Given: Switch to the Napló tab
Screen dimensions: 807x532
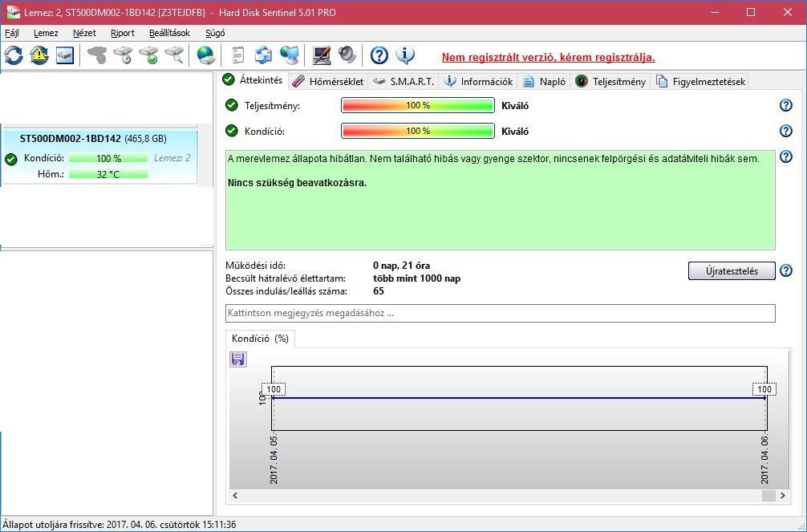Looking at the screenshot, I should coord(545,81).
